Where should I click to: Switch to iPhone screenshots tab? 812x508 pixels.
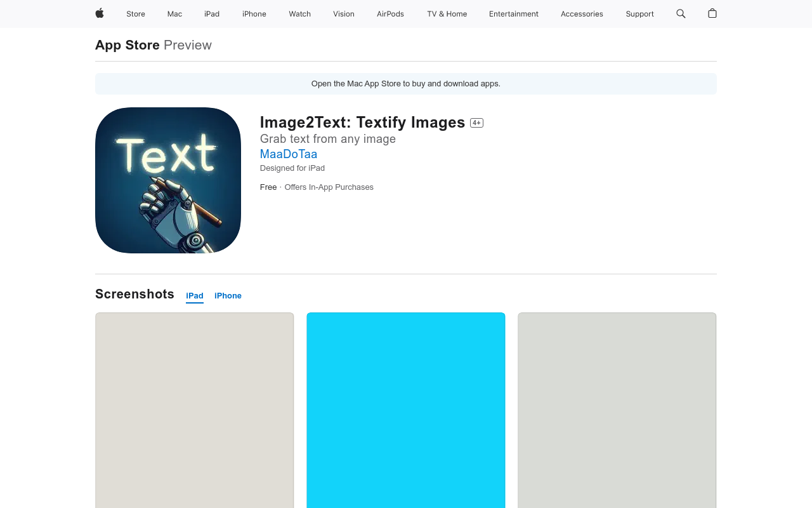point(228,296)
